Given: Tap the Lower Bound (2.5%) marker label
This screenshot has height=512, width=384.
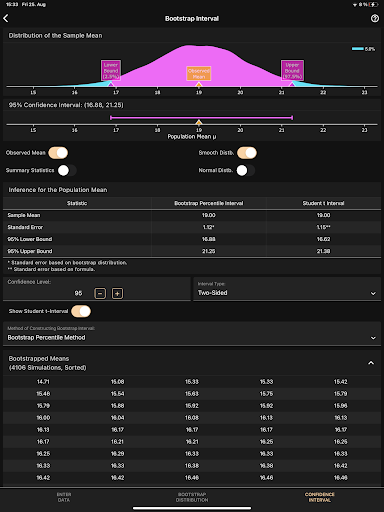Looking at the screenshot, I should pos(111,70).
